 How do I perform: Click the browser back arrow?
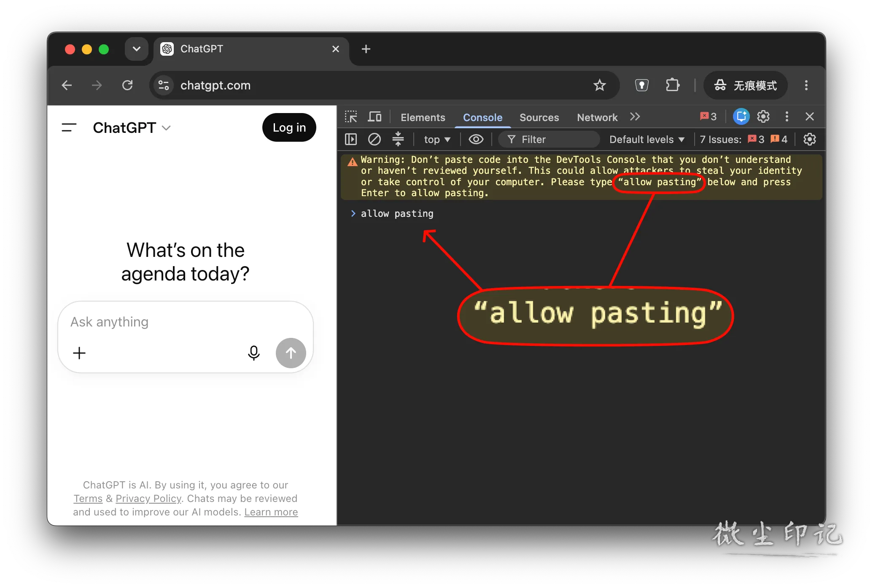67,86
